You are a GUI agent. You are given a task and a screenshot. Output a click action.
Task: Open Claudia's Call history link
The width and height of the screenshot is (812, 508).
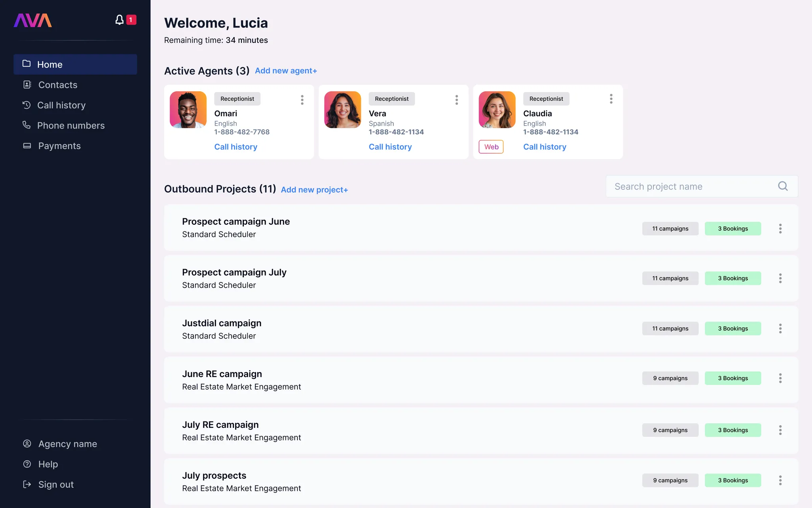click(545, 147)
